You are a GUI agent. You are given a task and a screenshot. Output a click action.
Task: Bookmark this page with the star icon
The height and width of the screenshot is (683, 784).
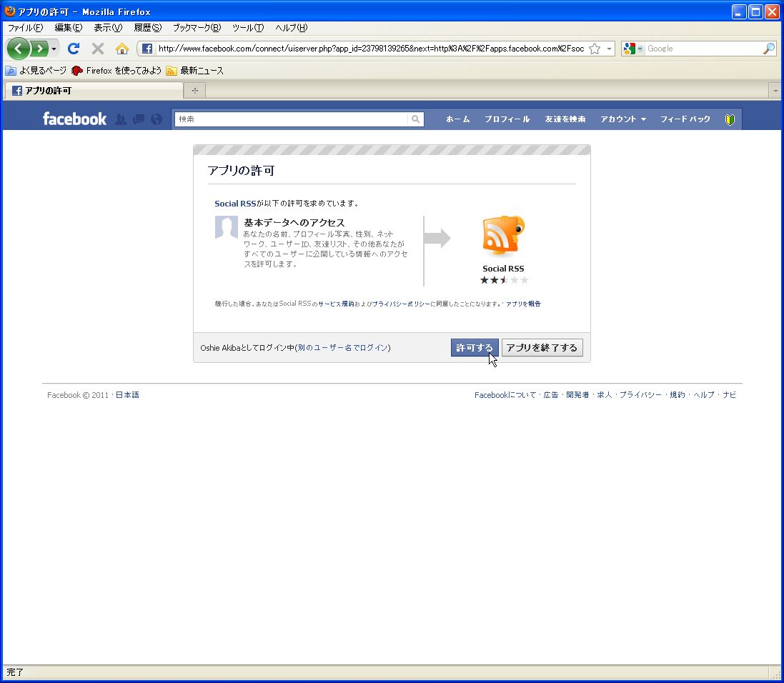pos(595,49)
